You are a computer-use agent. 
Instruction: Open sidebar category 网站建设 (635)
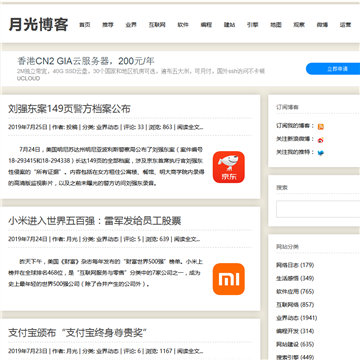[295, 344]
